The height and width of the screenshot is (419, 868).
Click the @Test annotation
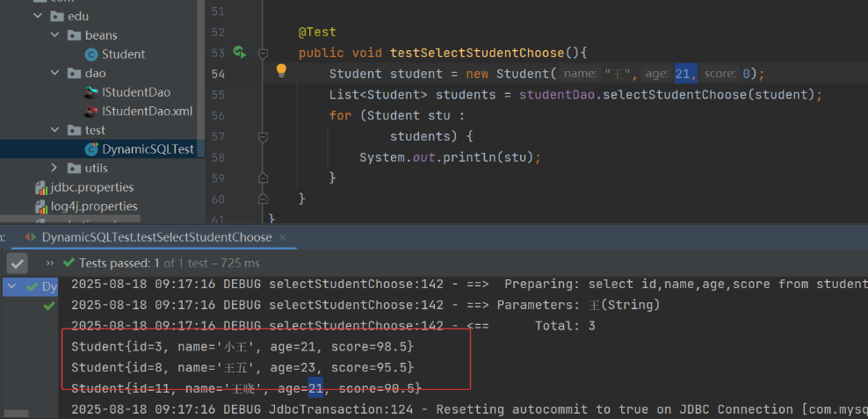[x=317, y=33]
